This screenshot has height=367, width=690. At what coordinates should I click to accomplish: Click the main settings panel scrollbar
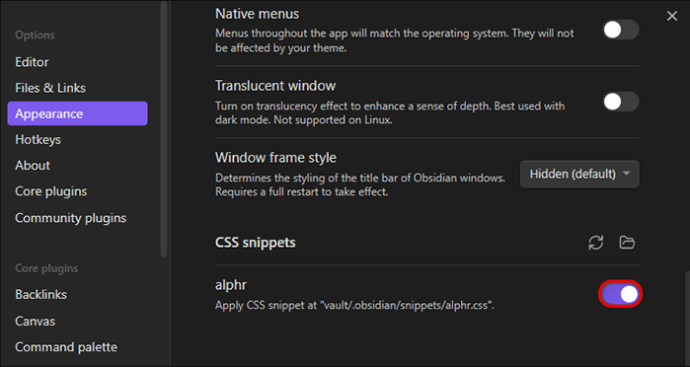[x=687, y=319]
